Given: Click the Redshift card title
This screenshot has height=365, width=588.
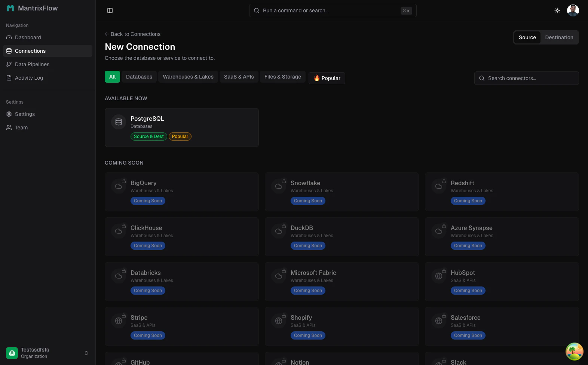Looking at the screenshot, I should (462, 183).
